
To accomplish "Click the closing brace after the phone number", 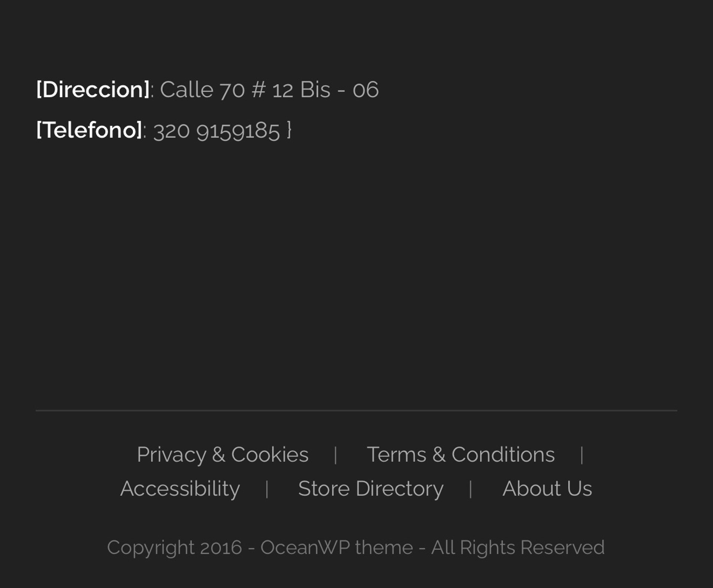I will [x=289, y=130].
